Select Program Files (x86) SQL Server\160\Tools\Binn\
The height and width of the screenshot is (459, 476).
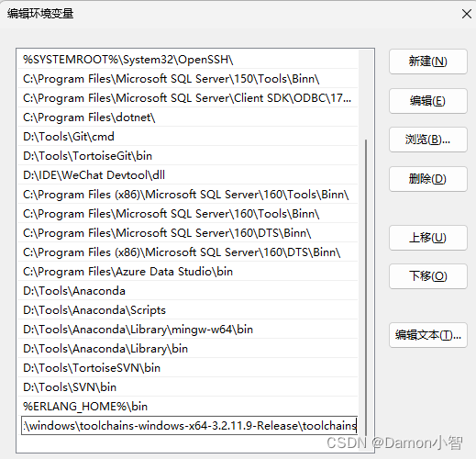tap(187, 195)
